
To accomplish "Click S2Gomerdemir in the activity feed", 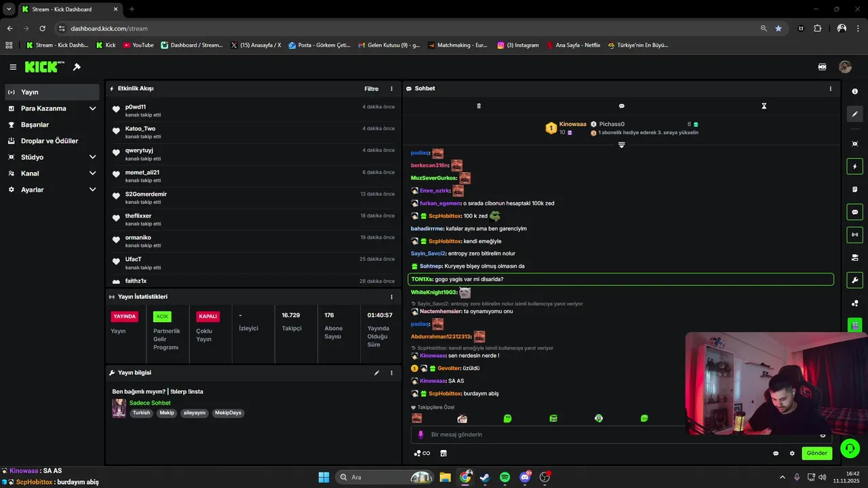I will (x=146, y=194).
